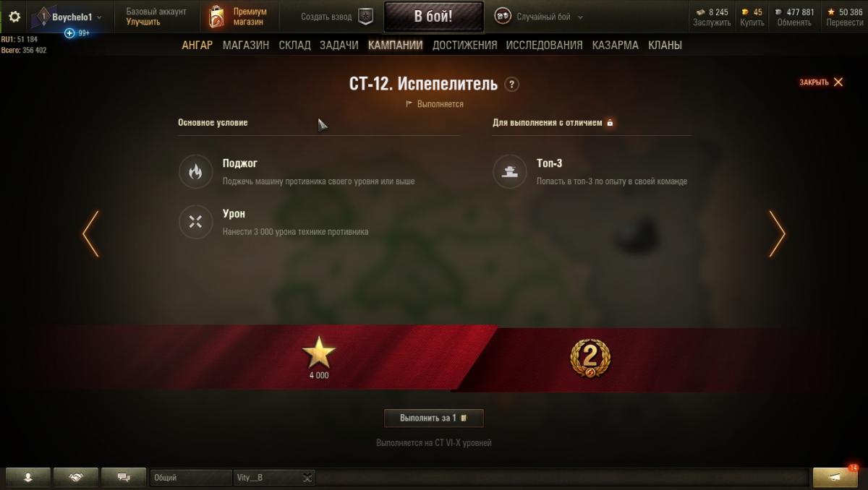This screenshot has height=490, width=868.
Task: Click the Выполнить за 1 button
Action: pos(433,418)
